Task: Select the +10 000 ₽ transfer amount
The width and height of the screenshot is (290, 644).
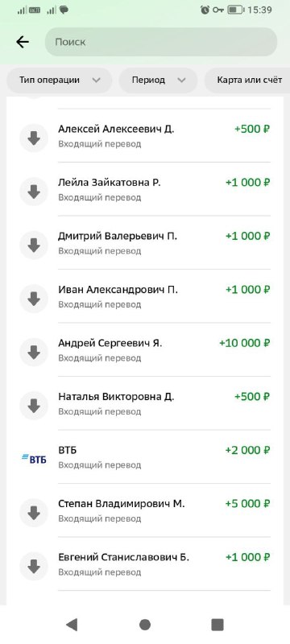Action: pos(244,343)
